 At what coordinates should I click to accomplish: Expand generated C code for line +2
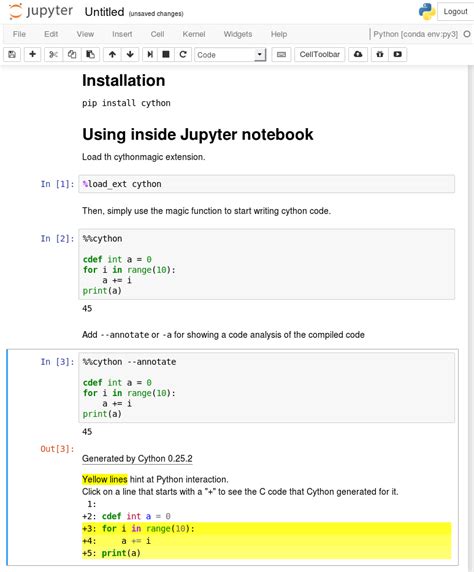pyautogui.click(x=266, y=516)
